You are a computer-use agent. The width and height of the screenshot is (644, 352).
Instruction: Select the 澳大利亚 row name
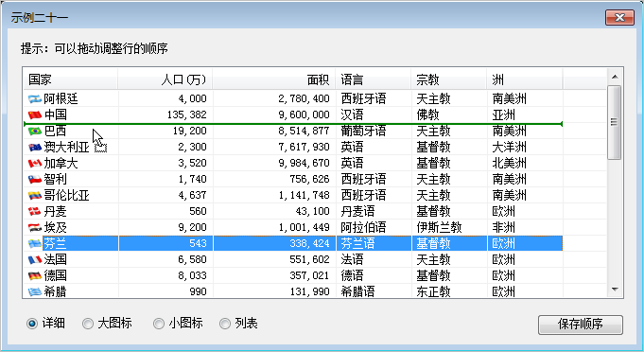[66, 147]
